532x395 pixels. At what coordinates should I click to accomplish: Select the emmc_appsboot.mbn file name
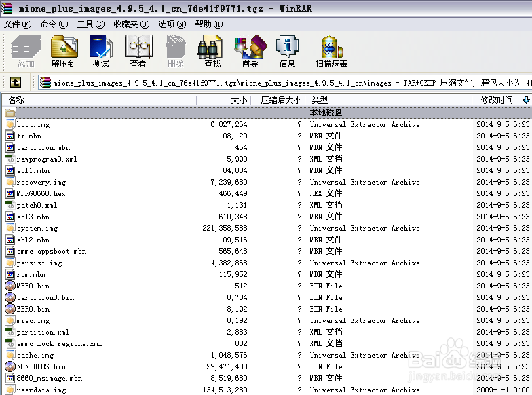52,251
